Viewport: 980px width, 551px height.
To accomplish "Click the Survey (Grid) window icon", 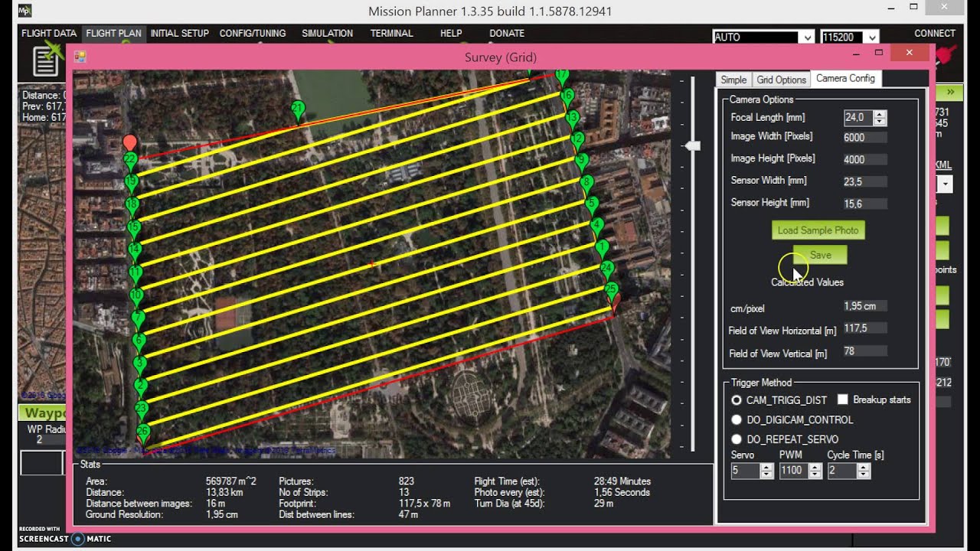I will pyautogui.click(x=80, y=57).
